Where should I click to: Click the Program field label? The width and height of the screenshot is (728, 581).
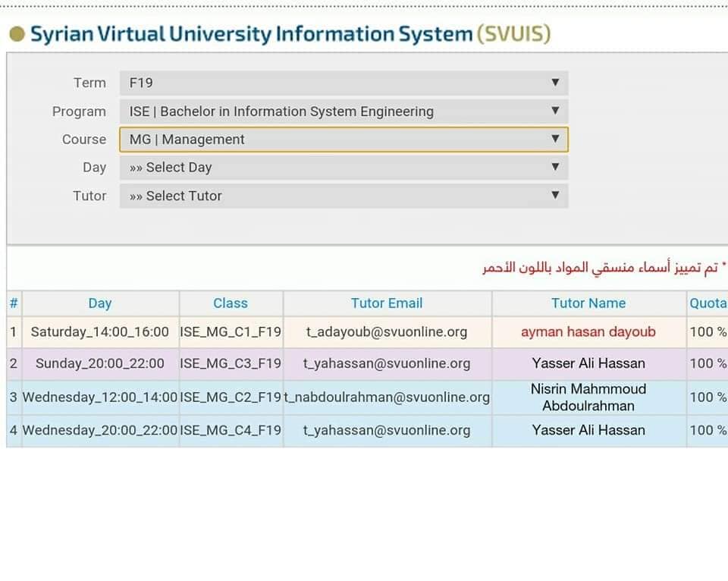click(79, 112)
